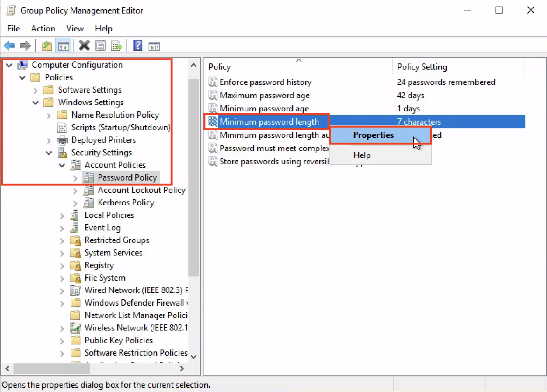Collapse the Policies tree node
This screenshot has height=392, width=547.
click(x=22, y=78)
